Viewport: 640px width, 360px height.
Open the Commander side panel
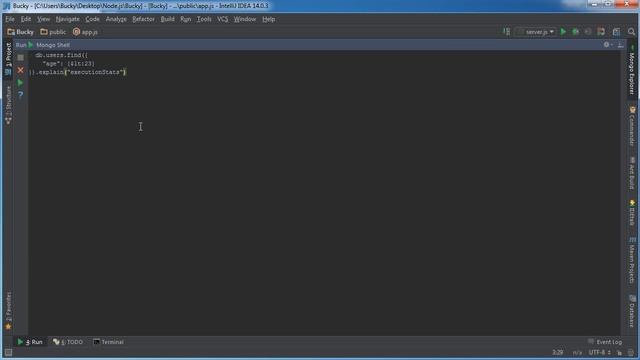632,126
